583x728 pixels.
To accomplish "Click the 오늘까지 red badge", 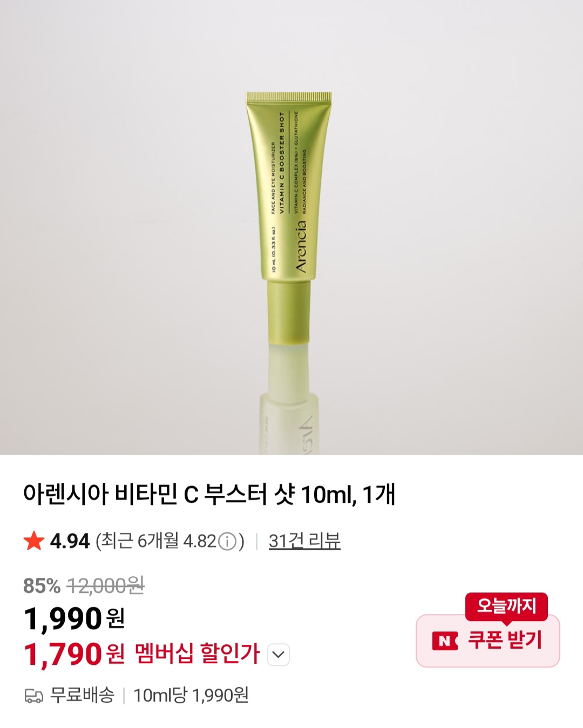I will click(x=506, y=606).
